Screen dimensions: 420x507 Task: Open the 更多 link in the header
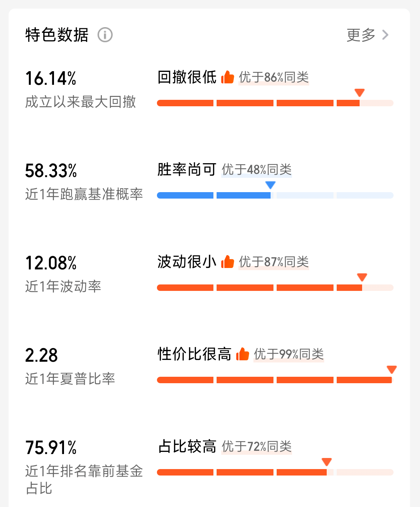click(x=361, y=35)
